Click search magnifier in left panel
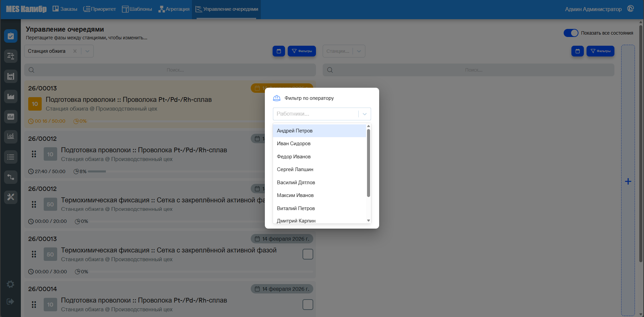Screen dimensions: 644x317 pos(32,70)
